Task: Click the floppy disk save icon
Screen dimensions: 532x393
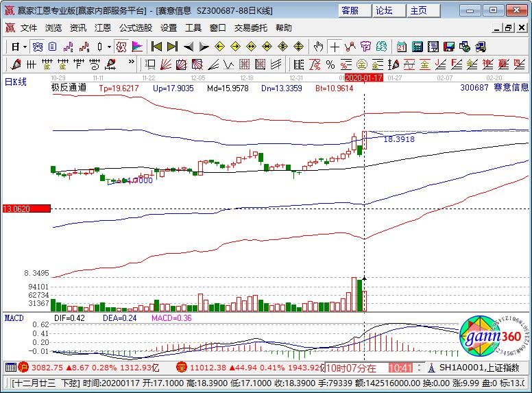Action: [449, 47]
